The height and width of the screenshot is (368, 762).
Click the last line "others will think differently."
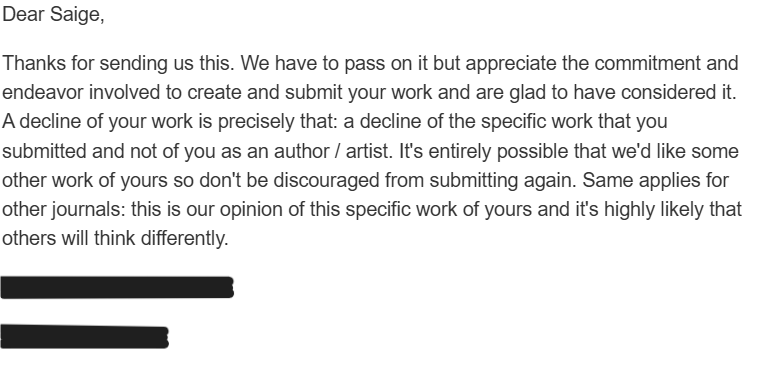(x=115, y=239)
